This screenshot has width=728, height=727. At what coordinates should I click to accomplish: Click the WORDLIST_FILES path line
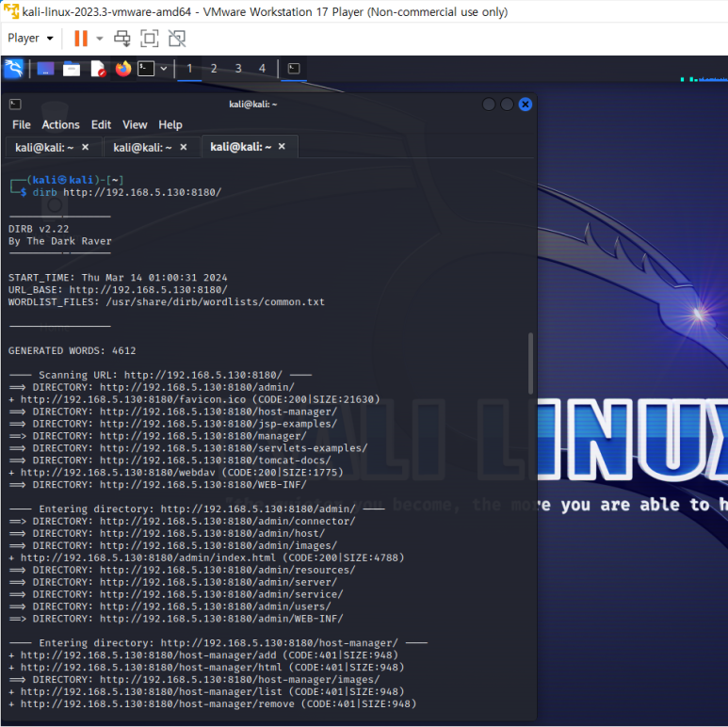[x=166, y=302]
